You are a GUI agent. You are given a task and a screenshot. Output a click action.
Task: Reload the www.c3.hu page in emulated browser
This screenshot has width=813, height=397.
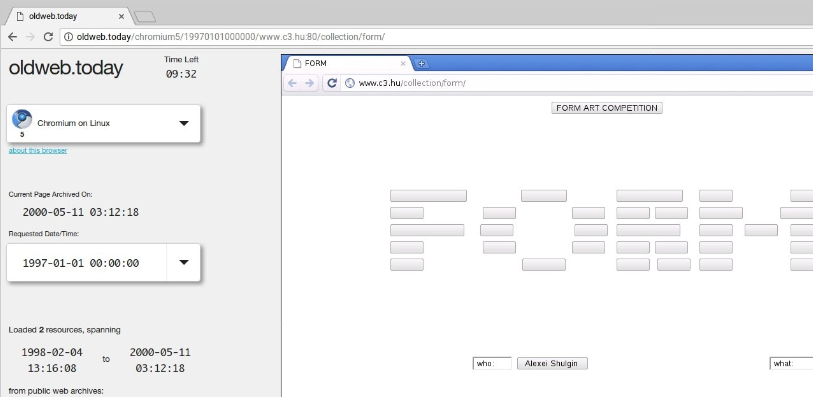click(332, 83)
